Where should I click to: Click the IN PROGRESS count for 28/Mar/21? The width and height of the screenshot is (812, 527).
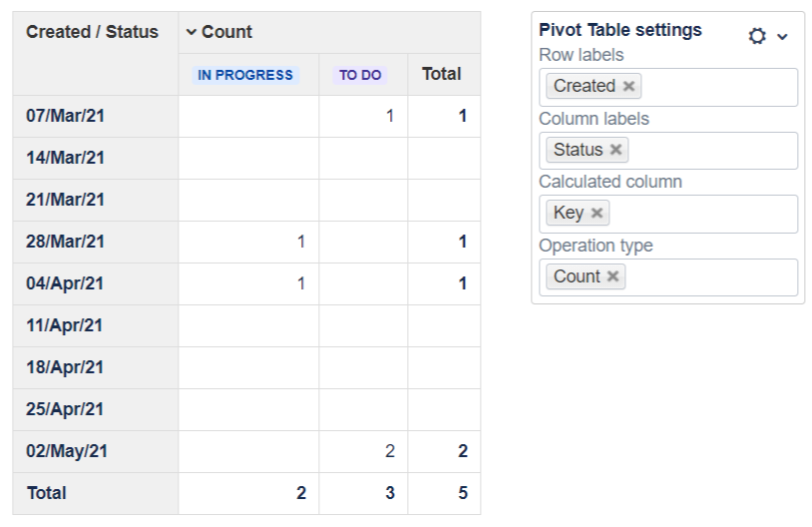pyautogui.click(x=301, y=242)
